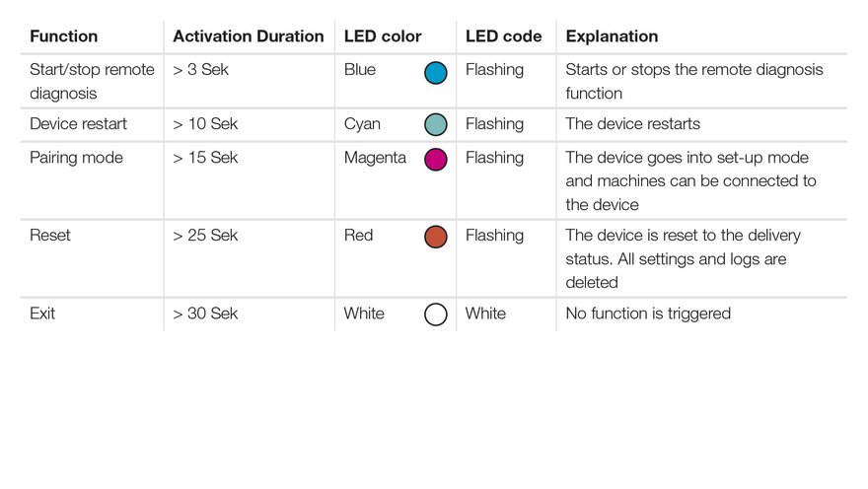Image resolution: width=868 pixels, height=489 pixels.
Task: Click the Start/stop remote diagnosis function cell
Action: [92, 82]
